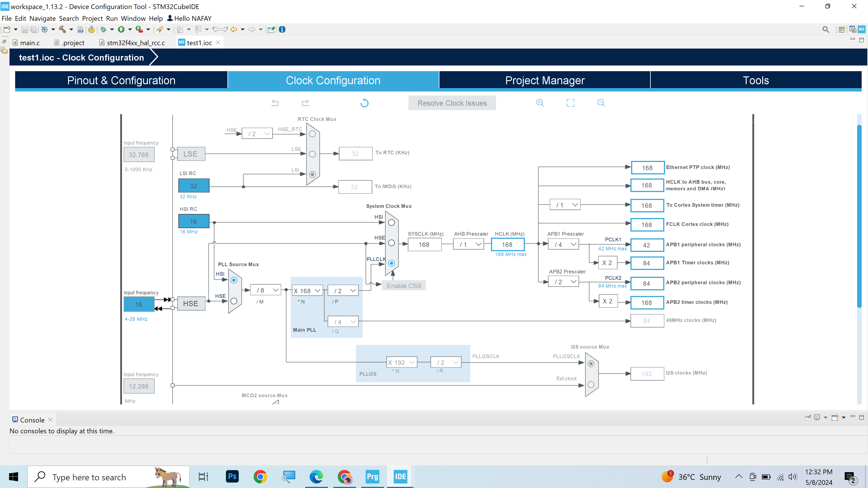Screen dimensions: 868x488
Task: Click the green Run button in toolbar
Action: 121,30
